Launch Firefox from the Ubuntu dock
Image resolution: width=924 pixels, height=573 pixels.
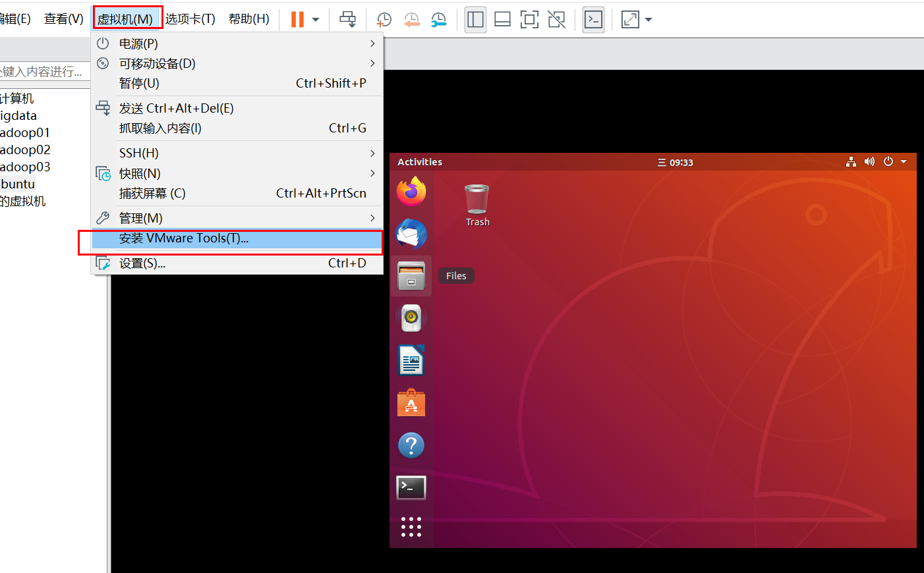pyautogui.click(x=411, y=191)
